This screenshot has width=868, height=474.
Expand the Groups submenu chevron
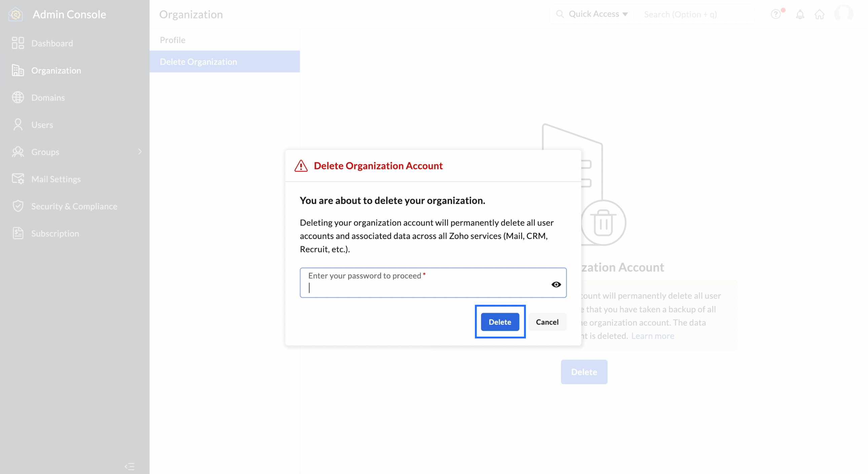pos(140,152)
